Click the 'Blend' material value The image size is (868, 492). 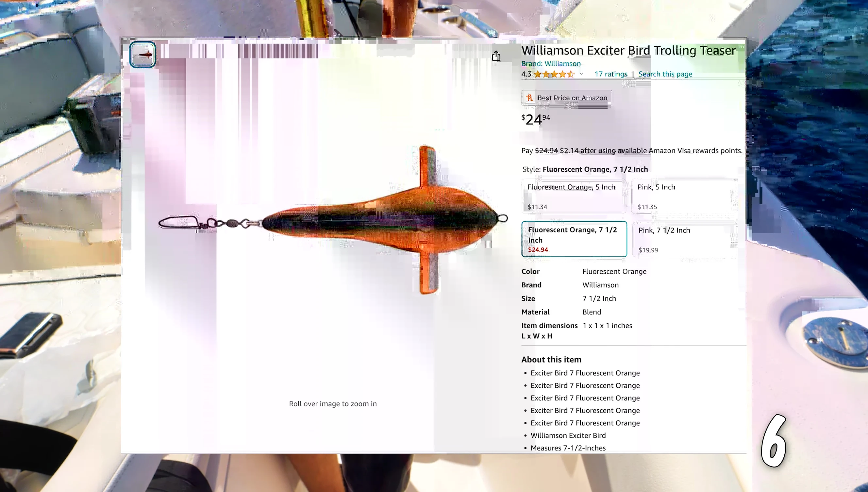pos(592,312)
